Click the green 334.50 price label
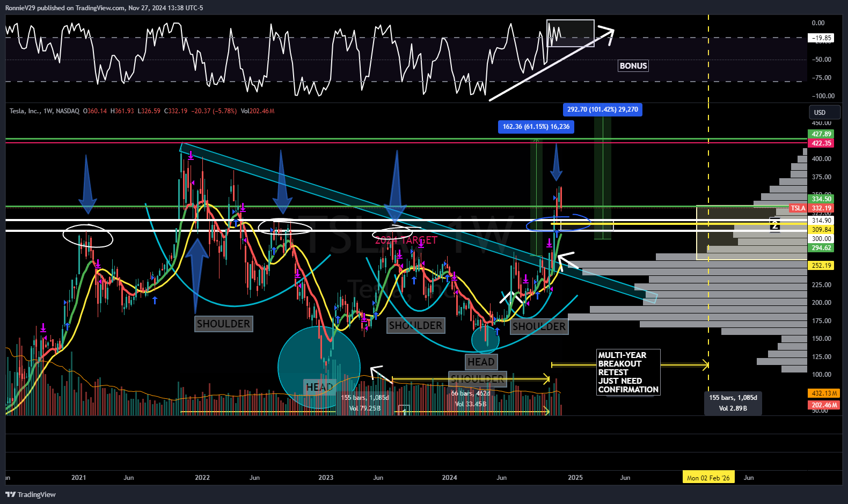The width and height of the screenshot is (848, 504). point(821,199)
